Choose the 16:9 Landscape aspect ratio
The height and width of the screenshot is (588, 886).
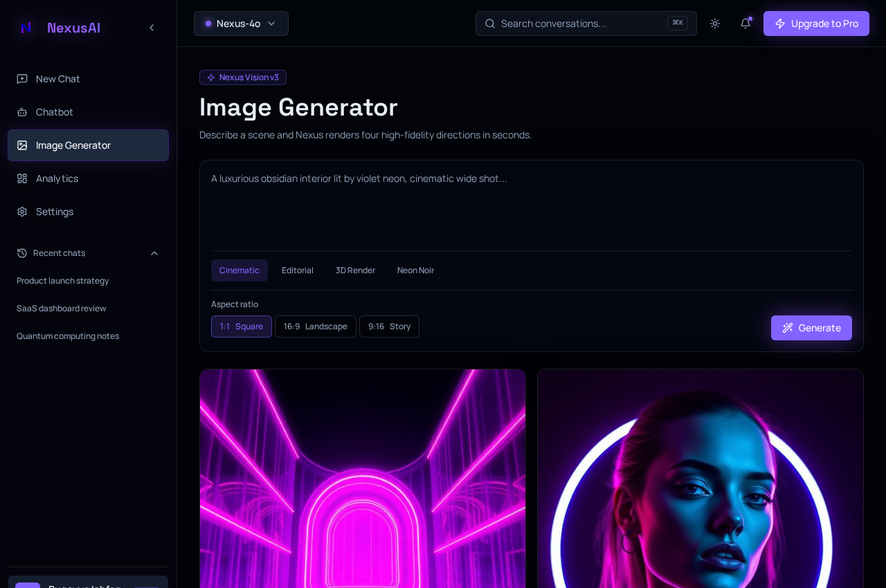tap(316, 327)
